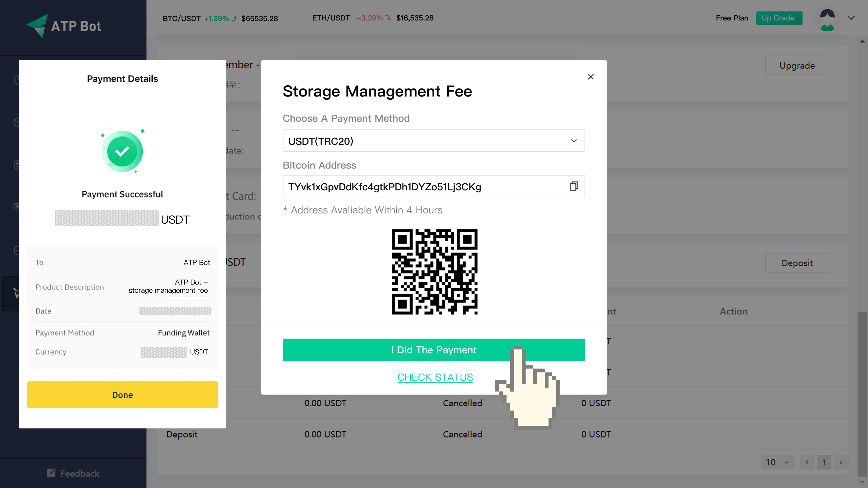Select page 1 in pagination
Viewport: 868px width, 488px height.
(824, 462)
